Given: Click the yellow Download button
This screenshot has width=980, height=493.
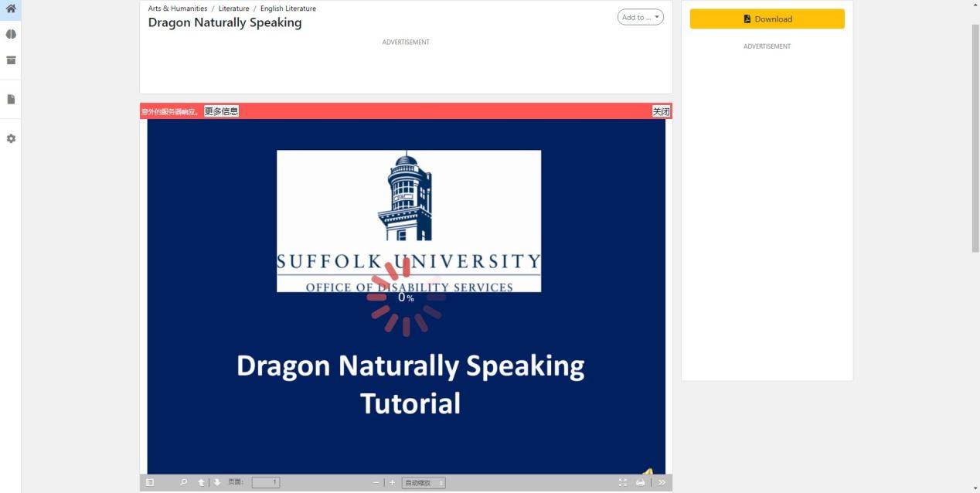Looking at the screenshot, I should 767,19.
